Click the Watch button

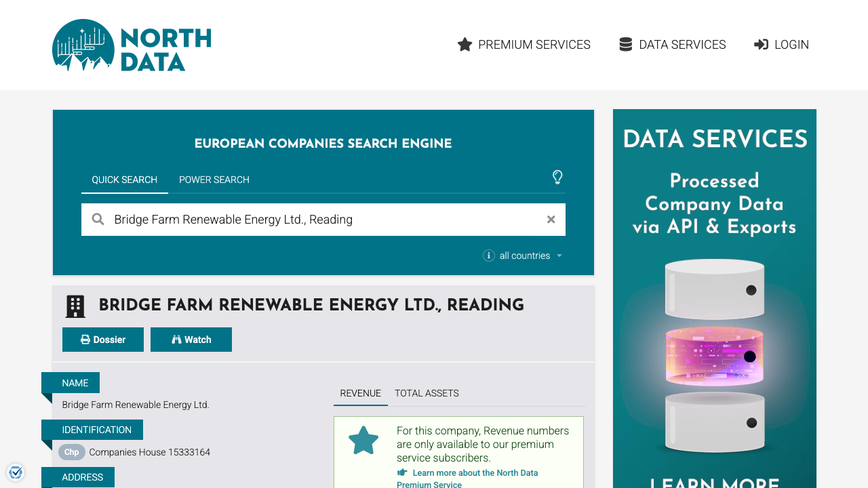(x=191, y=339)
